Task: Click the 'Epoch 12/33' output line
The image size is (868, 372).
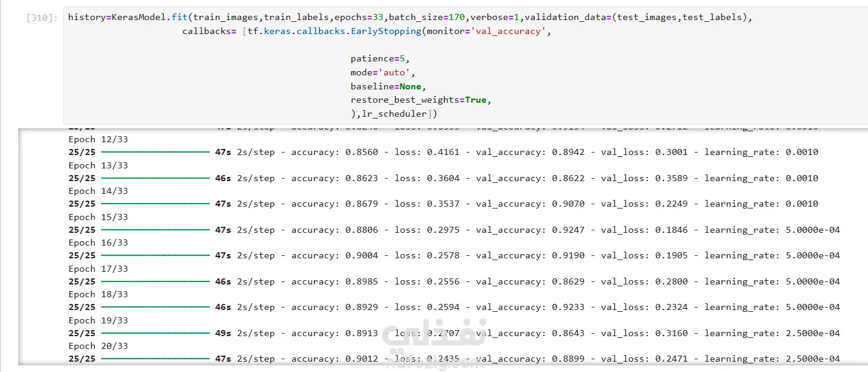Action: 99,139
